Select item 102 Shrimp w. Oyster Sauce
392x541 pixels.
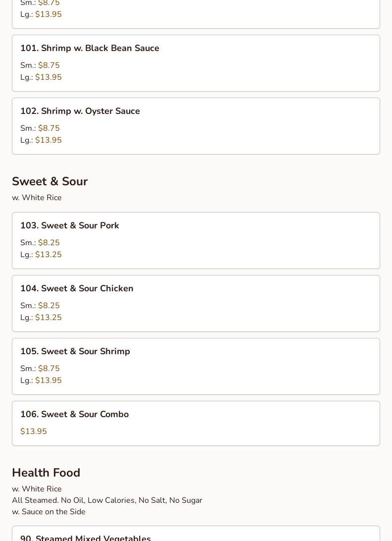(80, 111)
